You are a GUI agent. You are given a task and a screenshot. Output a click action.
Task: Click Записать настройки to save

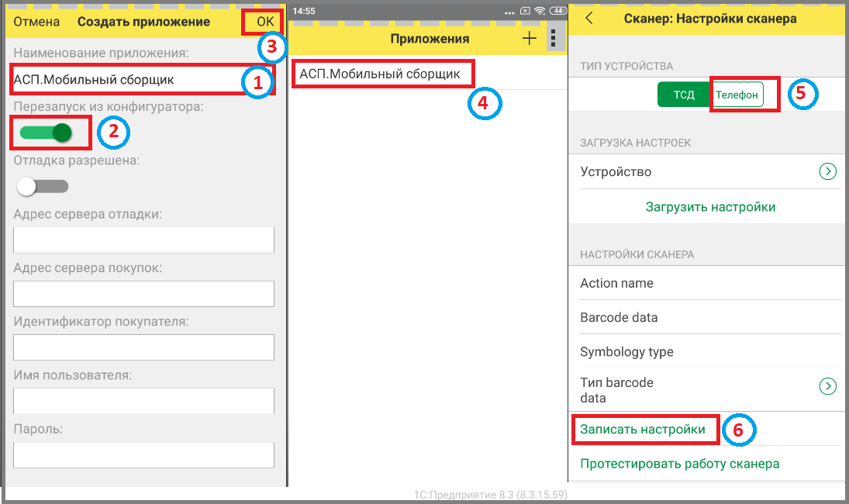click(x=643, y=429)
